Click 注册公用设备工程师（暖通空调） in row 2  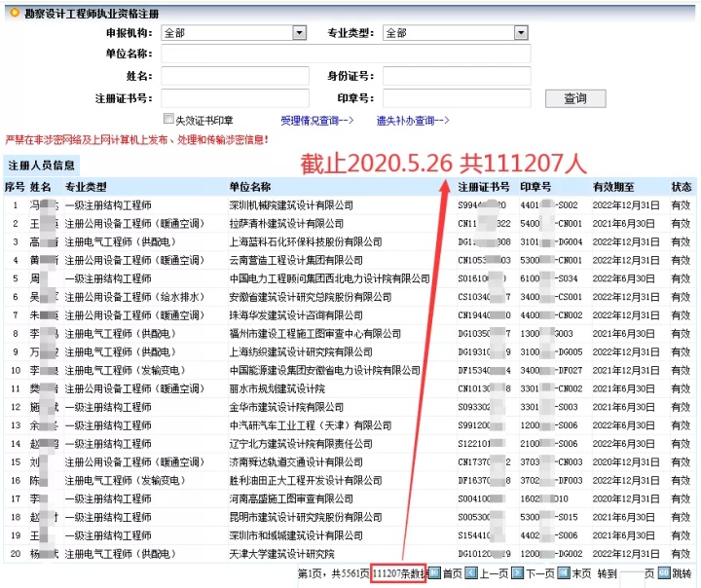(x=134, y=224)
